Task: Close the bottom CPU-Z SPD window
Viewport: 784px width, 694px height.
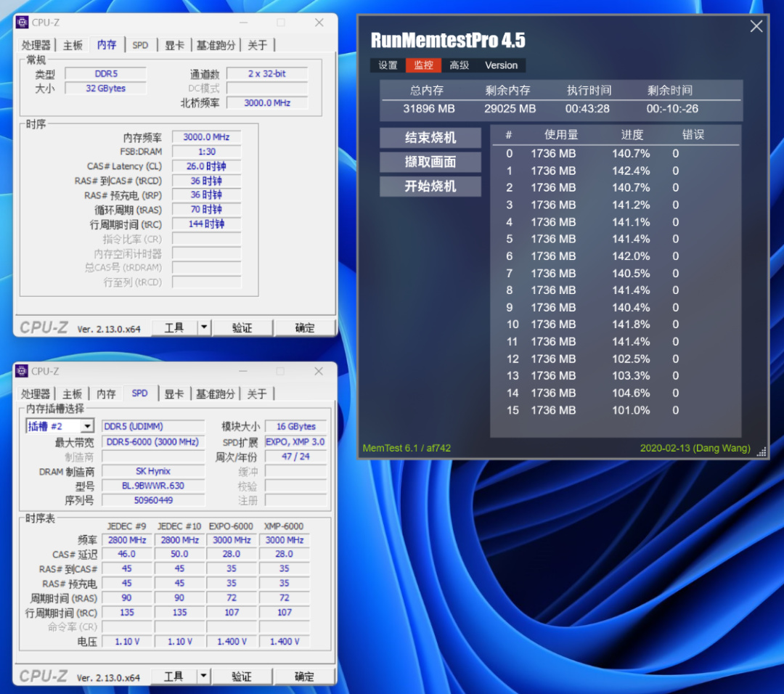Action: 319,372
